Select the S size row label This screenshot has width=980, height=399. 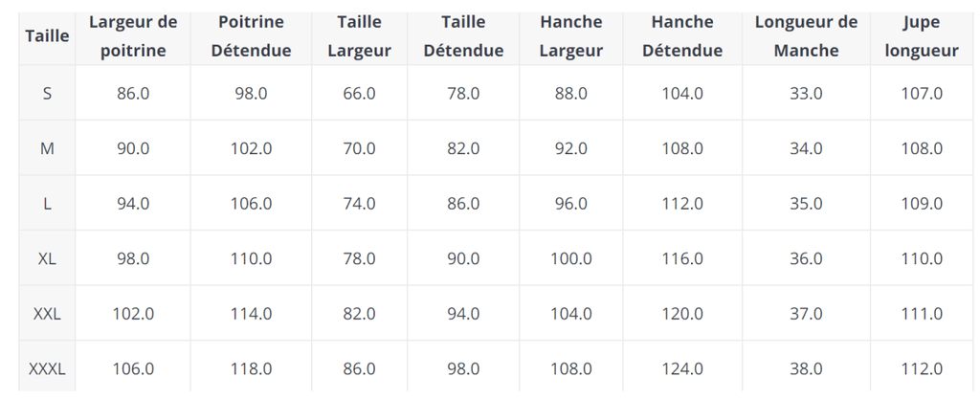[47, 94]
